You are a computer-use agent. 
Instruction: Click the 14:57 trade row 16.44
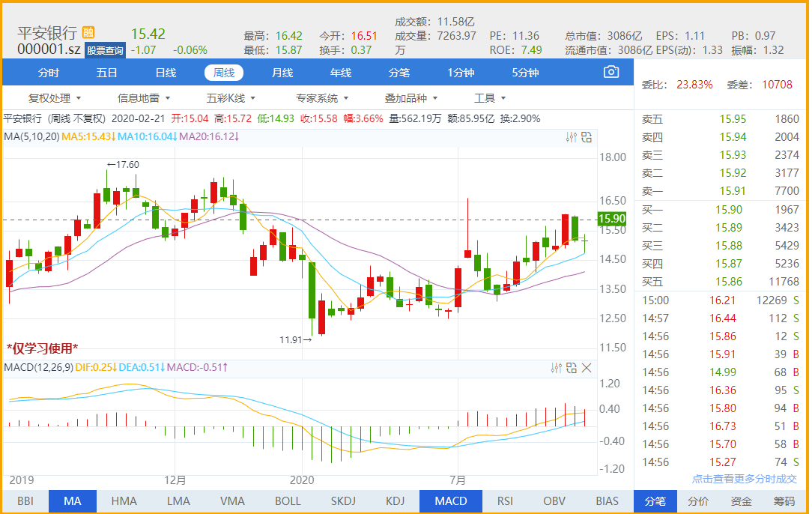tap(721, 318)
